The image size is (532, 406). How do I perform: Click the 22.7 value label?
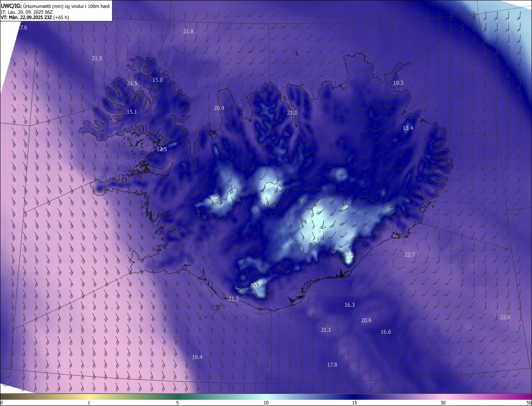[410, 255]
